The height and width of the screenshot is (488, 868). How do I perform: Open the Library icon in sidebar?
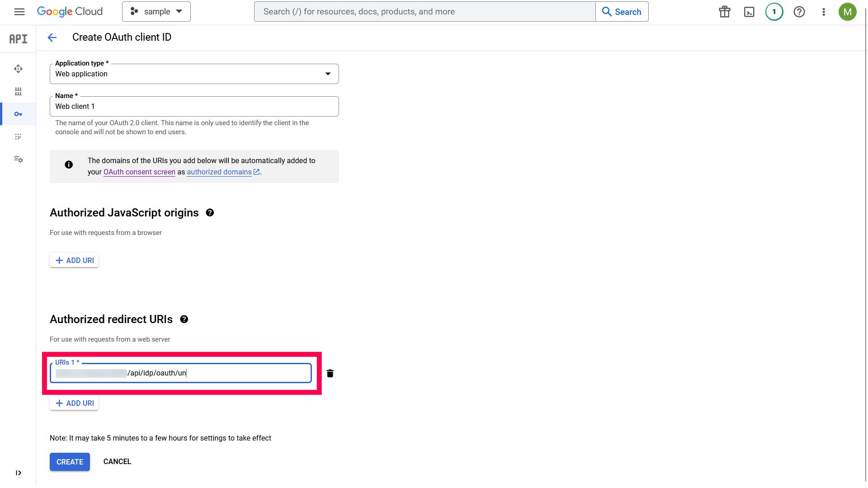(18, 91)
